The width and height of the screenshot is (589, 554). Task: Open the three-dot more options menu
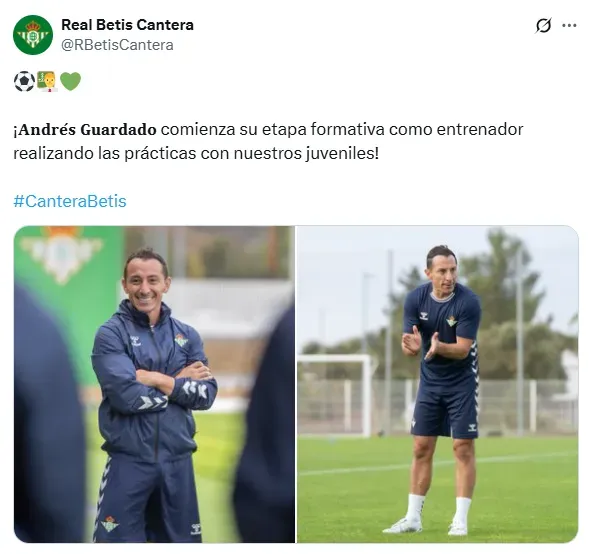point(569,26)
